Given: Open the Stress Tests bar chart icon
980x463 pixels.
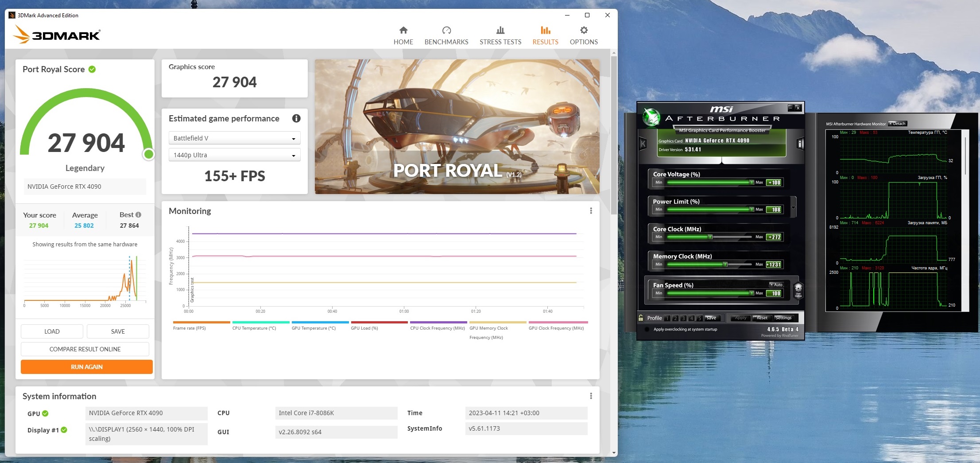Looking at the screenshot, I should [x=500, y=30].
